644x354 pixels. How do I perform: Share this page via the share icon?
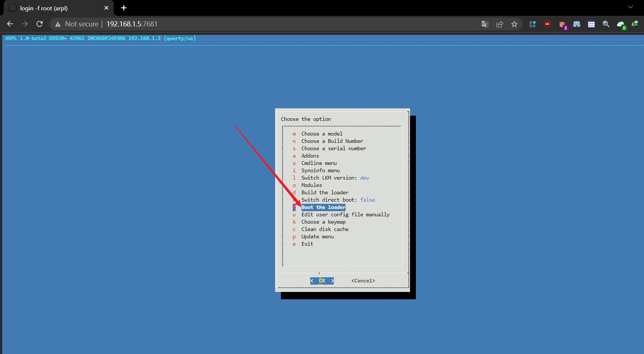click(500, 24)
